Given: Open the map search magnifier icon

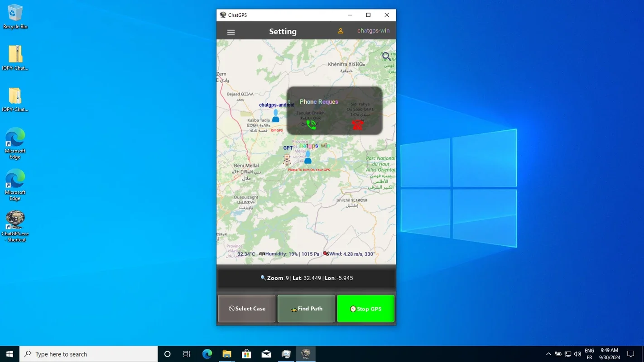Looking at the screenshot, I should point(386,57).
